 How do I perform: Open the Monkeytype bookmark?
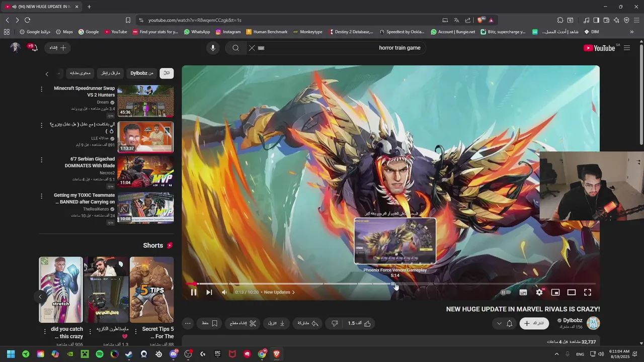(307, 32)
